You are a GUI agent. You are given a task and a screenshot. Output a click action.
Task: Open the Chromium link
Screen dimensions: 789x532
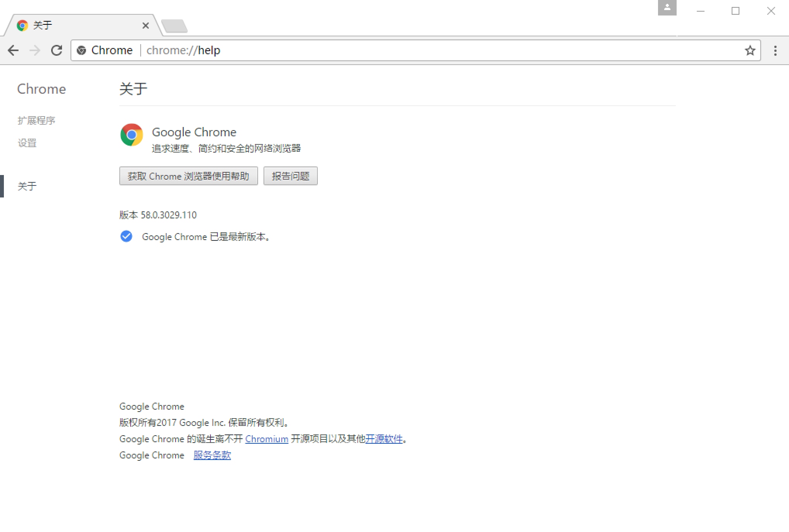click(x=267, y=439)
